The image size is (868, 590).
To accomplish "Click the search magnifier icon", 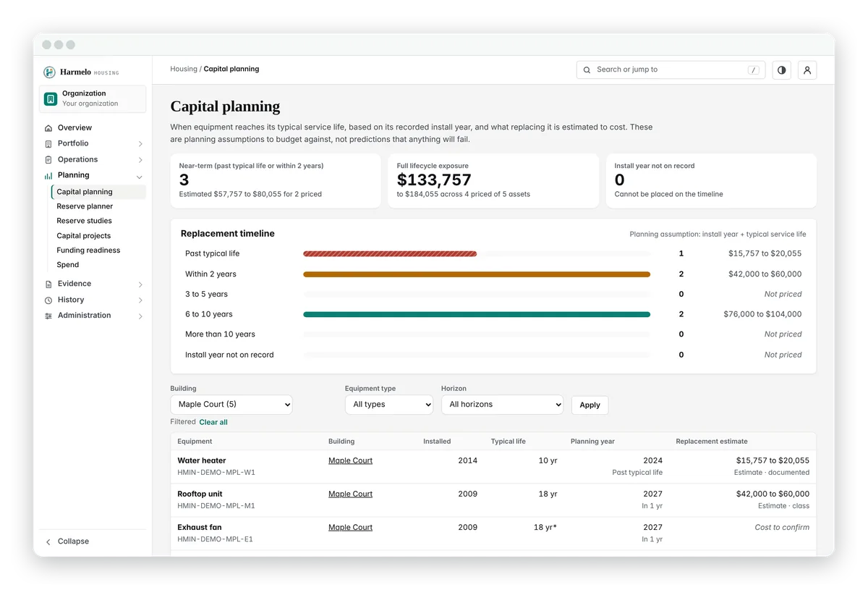I will click(x=587, y=70).
